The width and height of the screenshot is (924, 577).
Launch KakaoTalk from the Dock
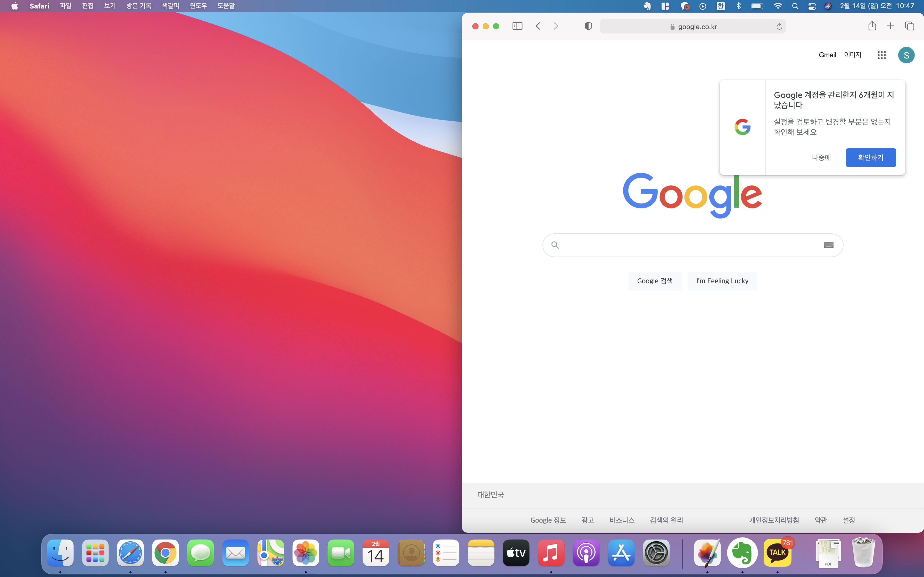[x=777, y=553]
